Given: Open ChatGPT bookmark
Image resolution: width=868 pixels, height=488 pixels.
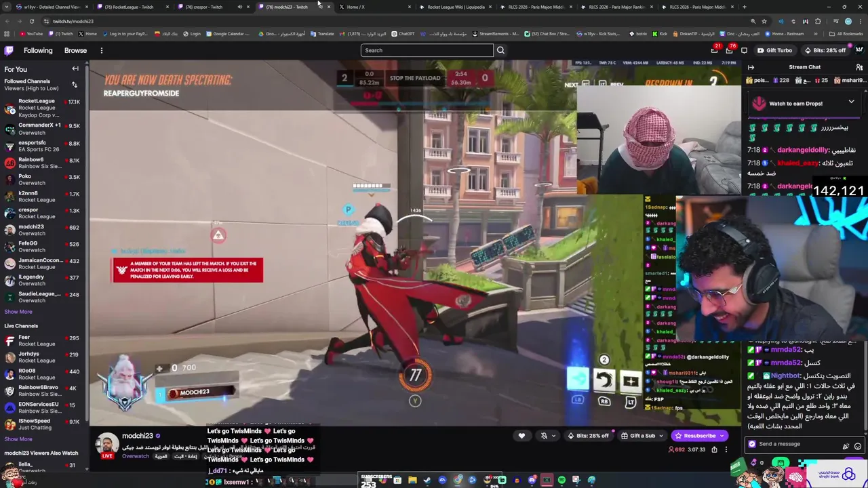Looking at the screenshot, I should pos(403,34).
